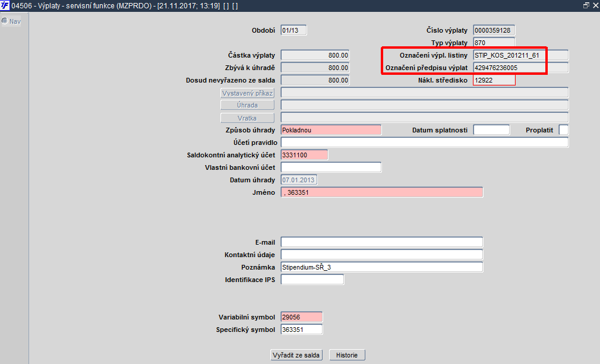Viewport: 600px width, 364px height.
Task: Focus the Období field showing 01/13
Action: coord(294,30)
